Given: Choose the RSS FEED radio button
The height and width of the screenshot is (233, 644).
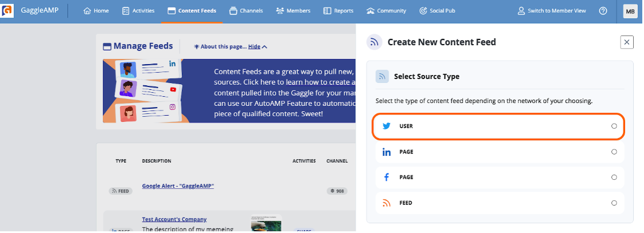Looking at the screenshot, I should 614,203.
